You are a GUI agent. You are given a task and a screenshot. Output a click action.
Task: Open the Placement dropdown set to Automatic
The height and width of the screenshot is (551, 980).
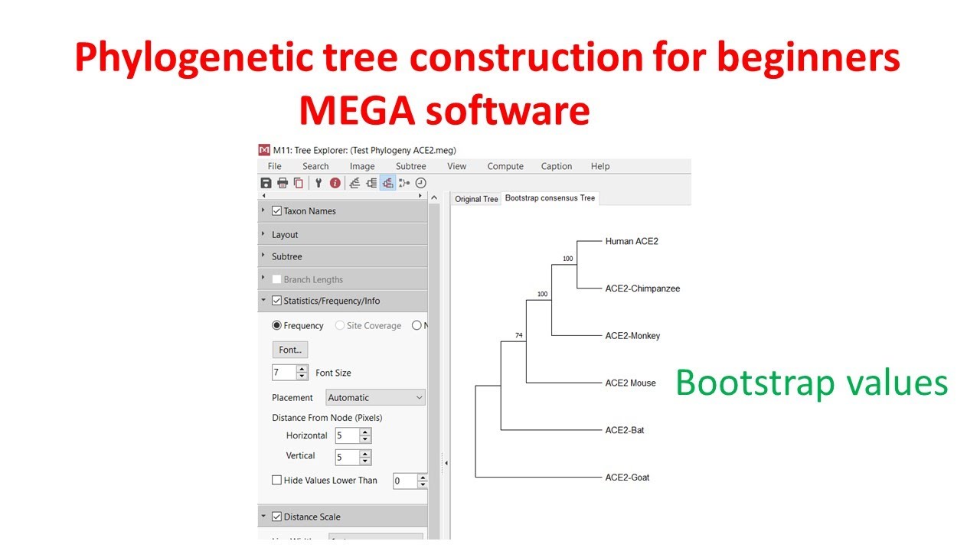pyautogui.click(x=375, y=397)
